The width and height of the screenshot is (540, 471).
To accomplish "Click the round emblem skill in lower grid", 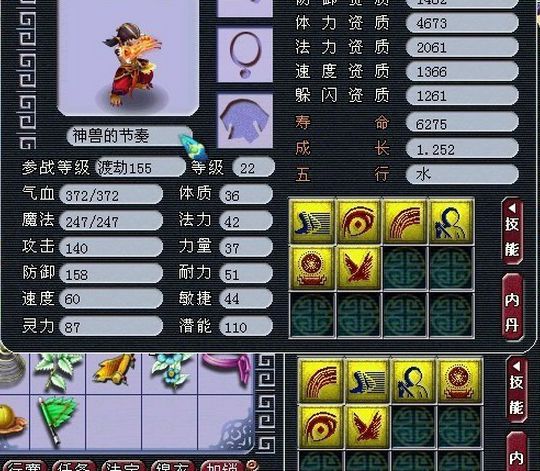I will 459,381.
